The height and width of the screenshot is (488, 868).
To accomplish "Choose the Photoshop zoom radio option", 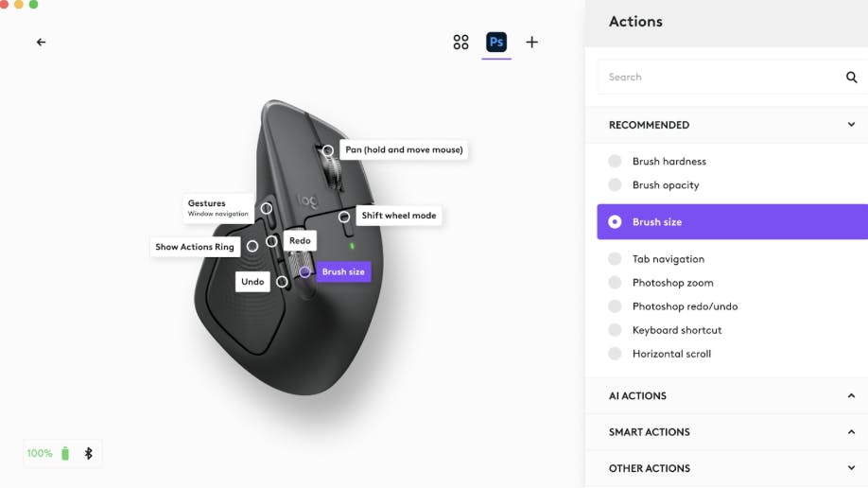I will (616, 283).
